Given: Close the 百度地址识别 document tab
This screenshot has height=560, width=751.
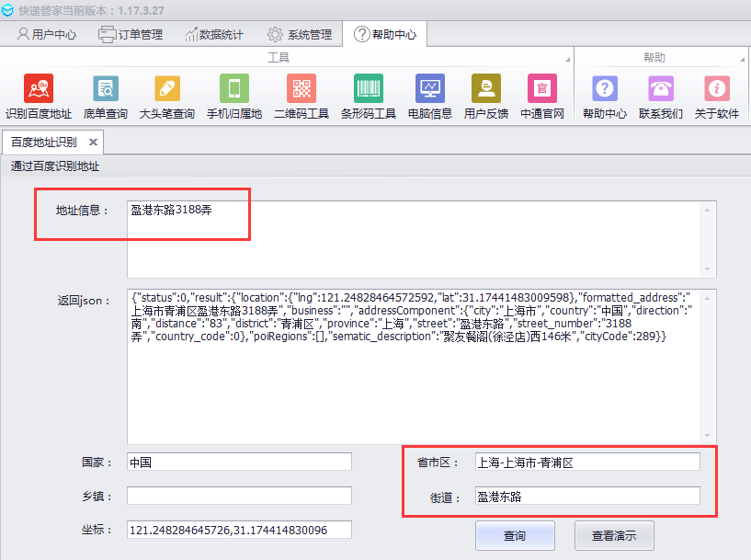Looking at the screenshot, I should (x=93, y=143).
